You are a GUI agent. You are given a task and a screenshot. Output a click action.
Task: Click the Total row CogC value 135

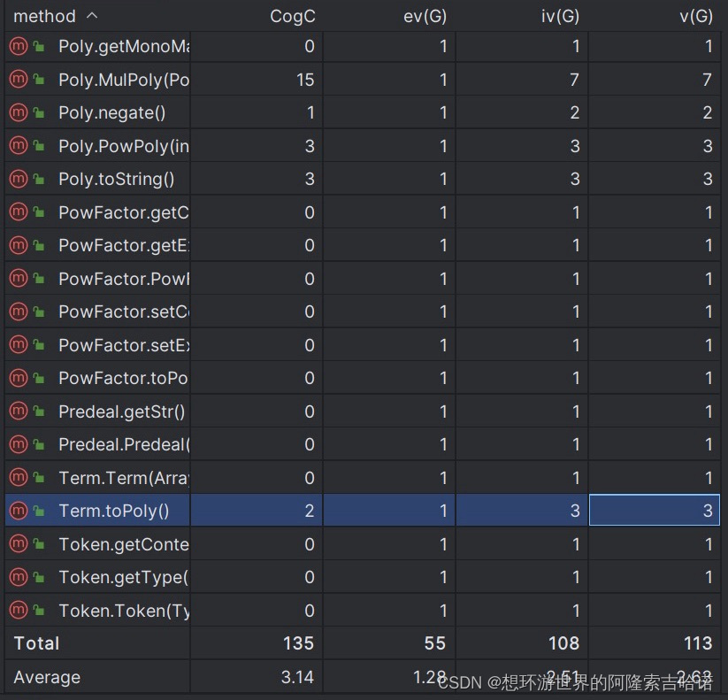pyautogui.click(x=298, y=643)
